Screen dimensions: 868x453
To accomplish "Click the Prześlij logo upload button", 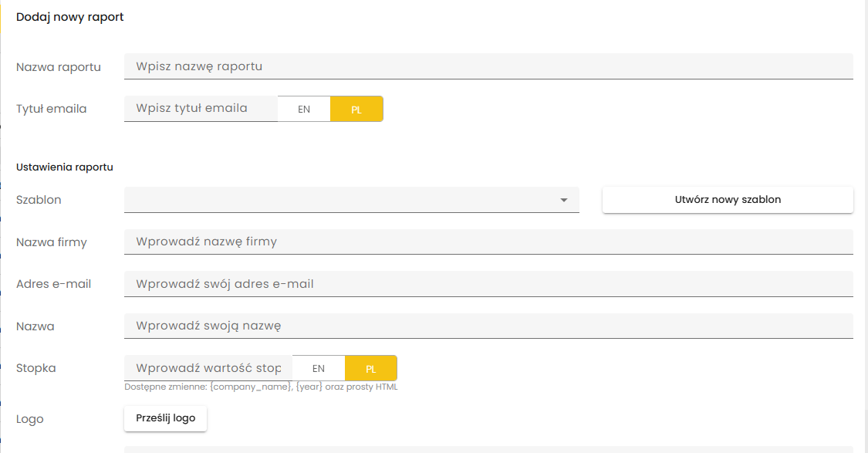I will tap(166, 419).
